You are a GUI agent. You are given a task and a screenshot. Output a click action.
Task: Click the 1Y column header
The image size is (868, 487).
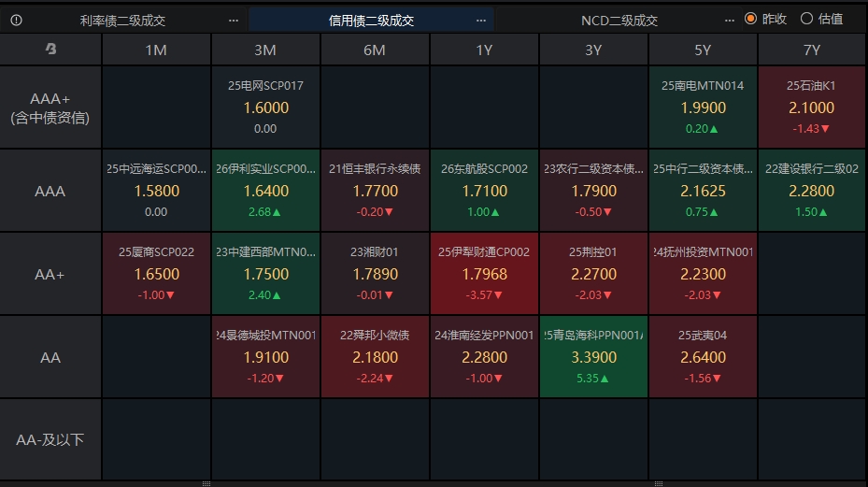pos(484,50)
